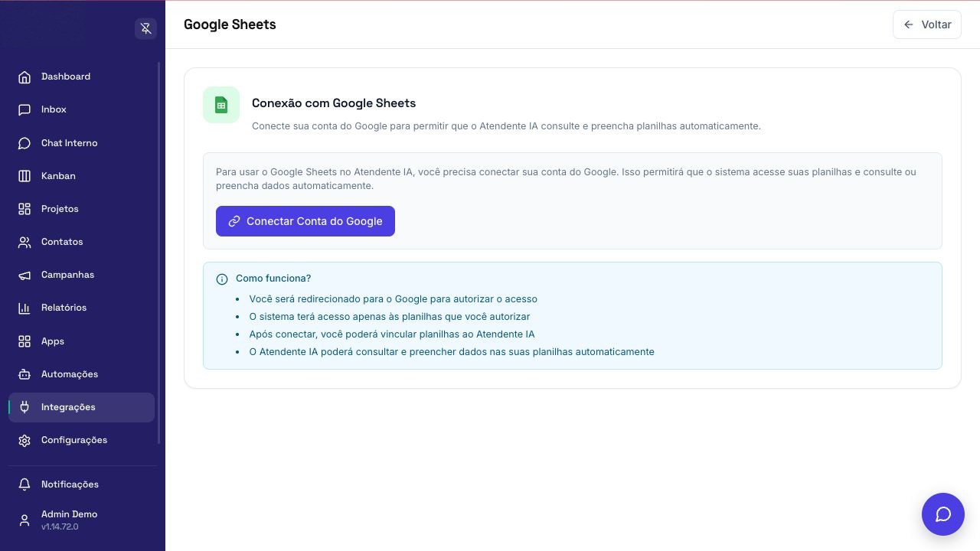Click the Integrações plug icon
980x551 pixels.
click(x=24, y=407)
